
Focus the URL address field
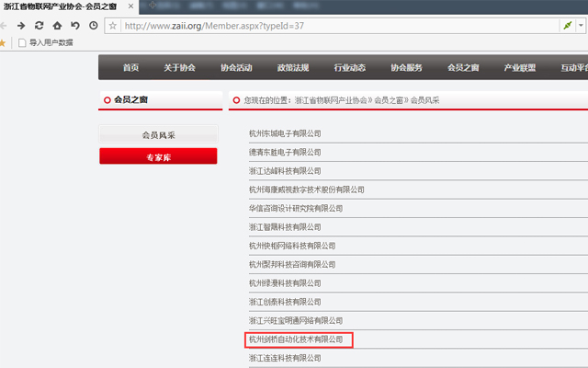point(339,26)
